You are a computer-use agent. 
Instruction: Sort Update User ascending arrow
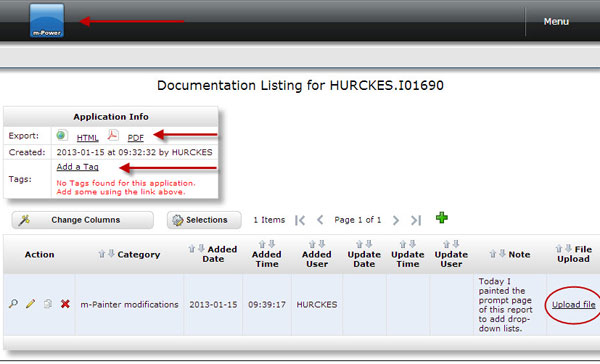click(447, 244)
